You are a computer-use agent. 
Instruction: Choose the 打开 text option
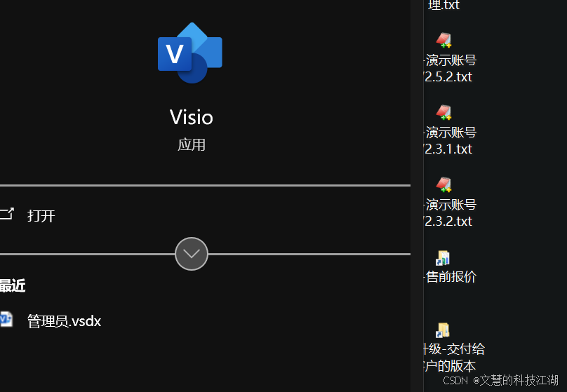[41, 216]
